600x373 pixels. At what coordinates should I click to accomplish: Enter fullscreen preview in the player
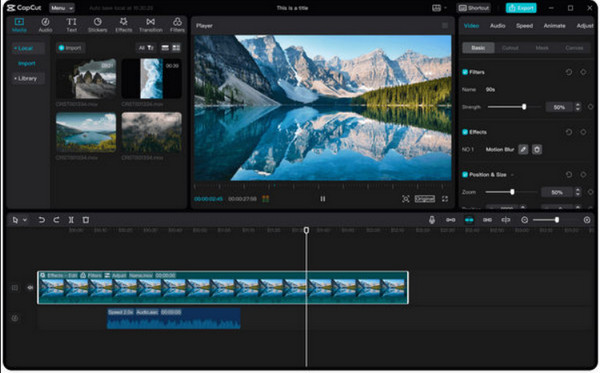point(445,199)
